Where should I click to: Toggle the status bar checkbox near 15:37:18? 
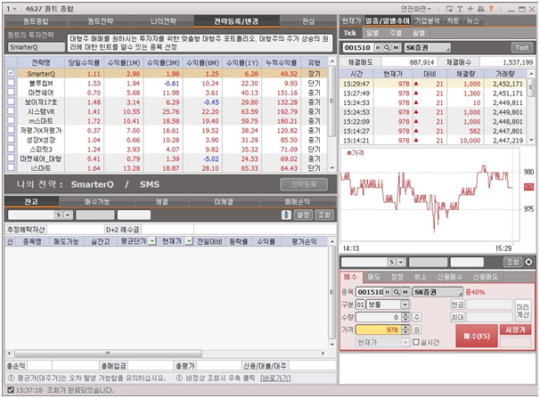pyautogui.click(x=11, y=390)
